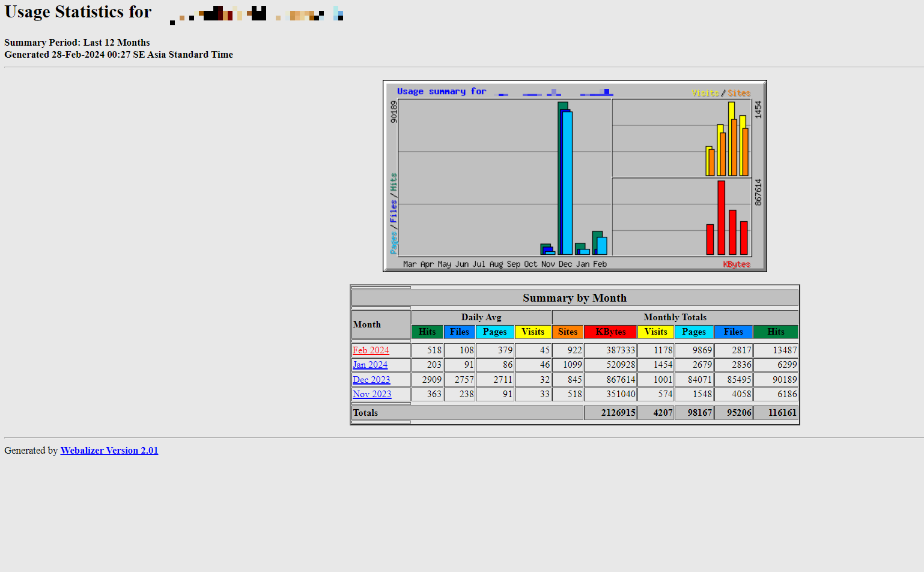
Task: Open the Jan 2024 monthly report link
Action: click(370, 365)
